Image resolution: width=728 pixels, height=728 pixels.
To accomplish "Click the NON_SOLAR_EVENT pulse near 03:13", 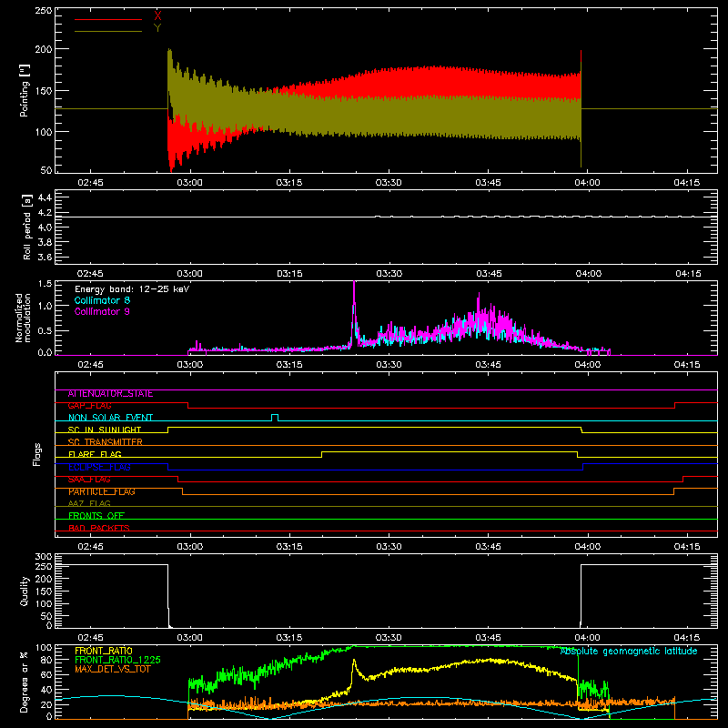I will click(275, 417).
